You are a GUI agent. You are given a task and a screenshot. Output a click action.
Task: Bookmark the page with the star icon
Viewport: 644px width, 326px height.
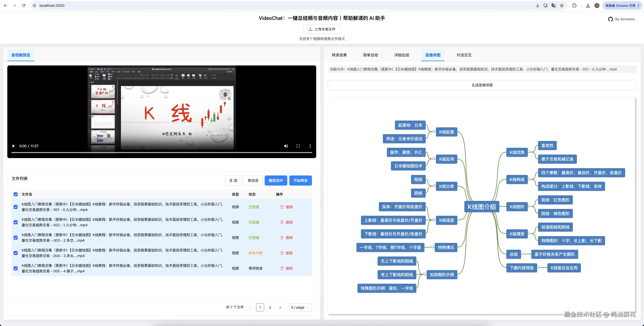pyautogui.click(x=561, y=5)
